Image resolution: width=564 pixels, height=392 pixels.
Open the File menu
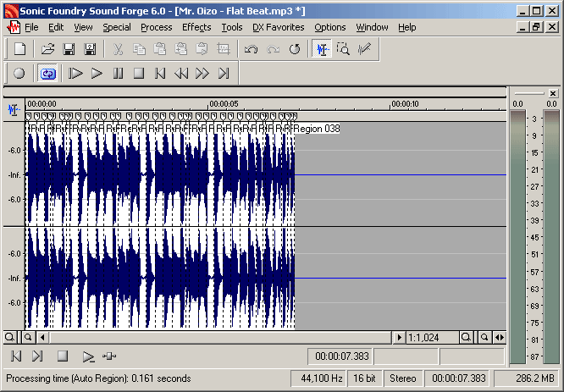pos(31,27)
